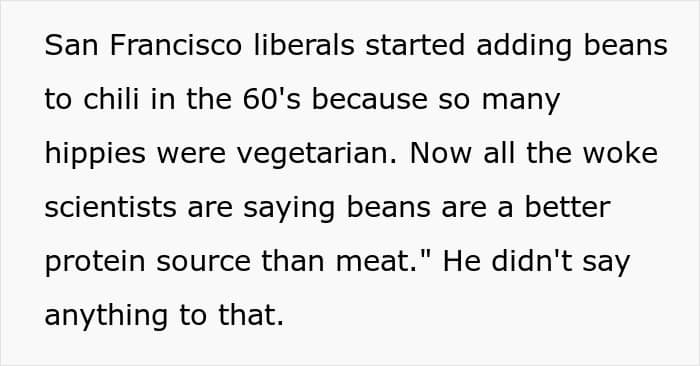Click the word "didn't"
The height and width of the screenshot is (366, 700).
tap(532, 261)
